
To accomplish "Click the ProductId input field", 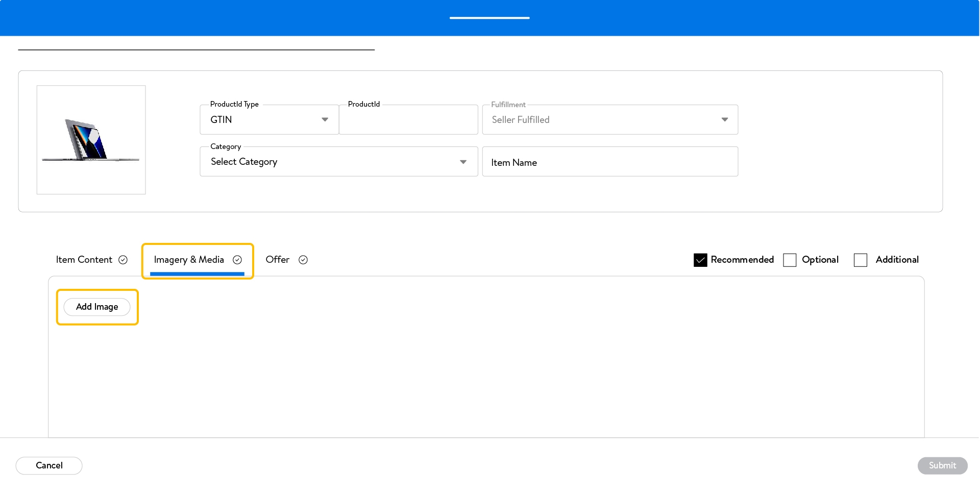I will [408, 119].
